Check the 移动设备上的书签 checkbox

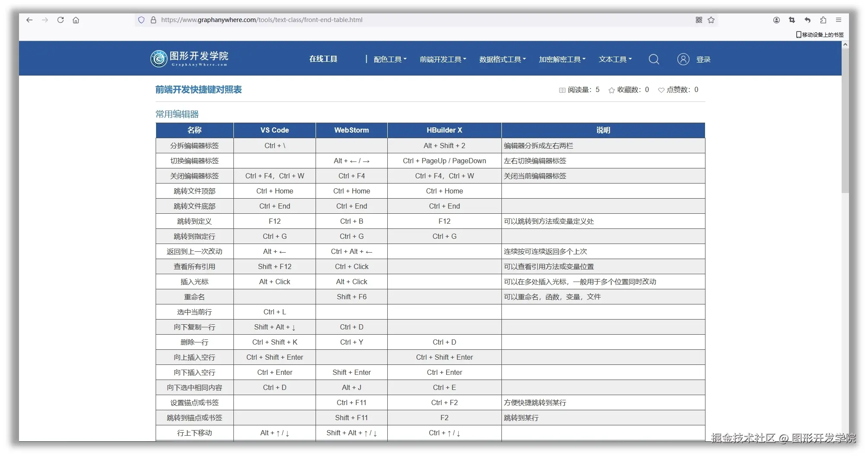tap(798, 35)
